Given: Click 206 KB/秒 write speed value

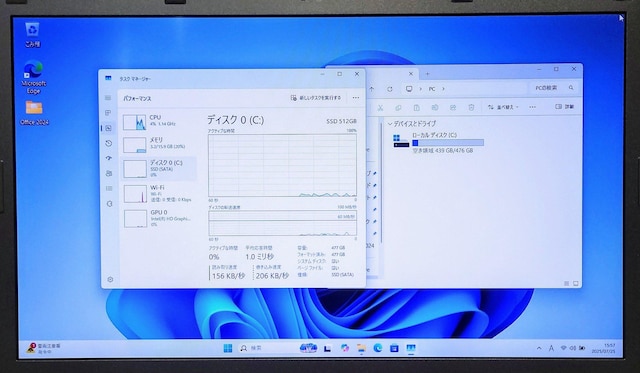Looking at the screenshot, I should [x=272, y=276].
